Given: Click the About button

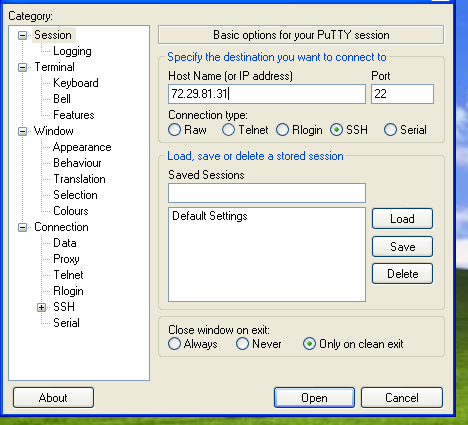Looking at the screenshot, I should 53,397.
